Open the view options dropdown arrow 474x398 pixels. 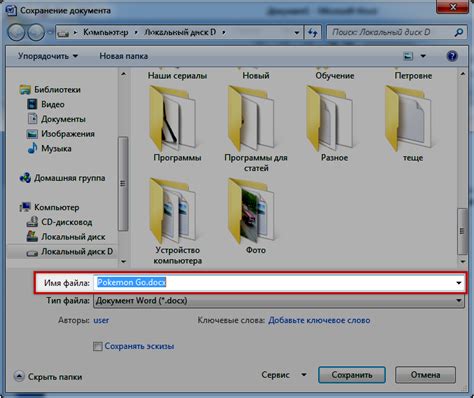click(x=423, y=56)
